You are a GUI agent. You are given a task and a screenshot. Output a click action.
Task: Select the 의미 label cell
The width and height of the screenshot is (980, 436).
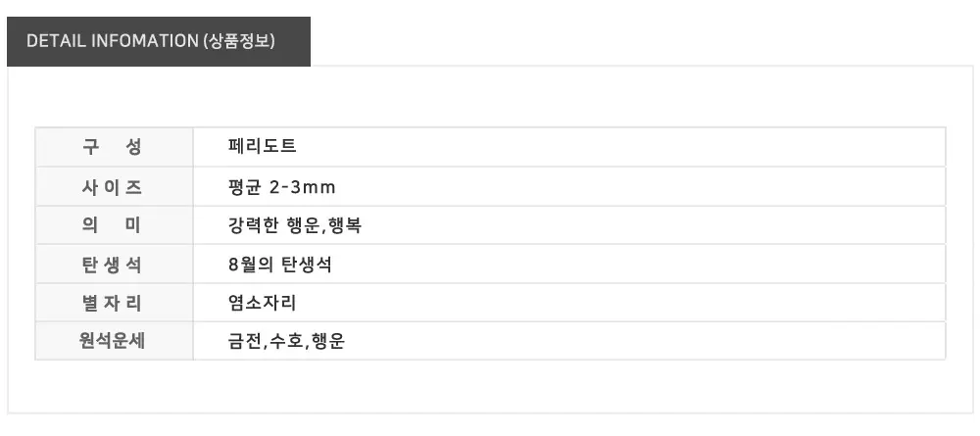click(x=114, y=225)
